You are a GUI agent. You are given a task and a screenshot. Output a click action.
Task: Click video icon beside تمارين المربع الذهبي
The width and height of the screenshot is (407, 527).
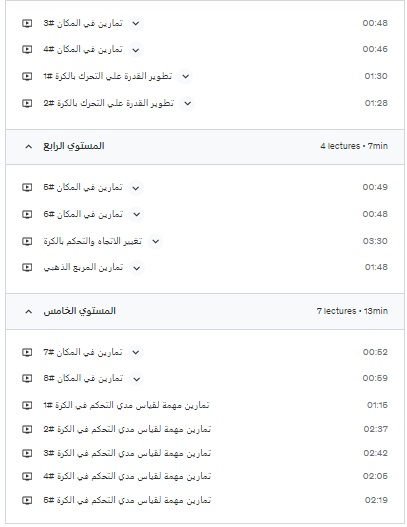point(27,268)
